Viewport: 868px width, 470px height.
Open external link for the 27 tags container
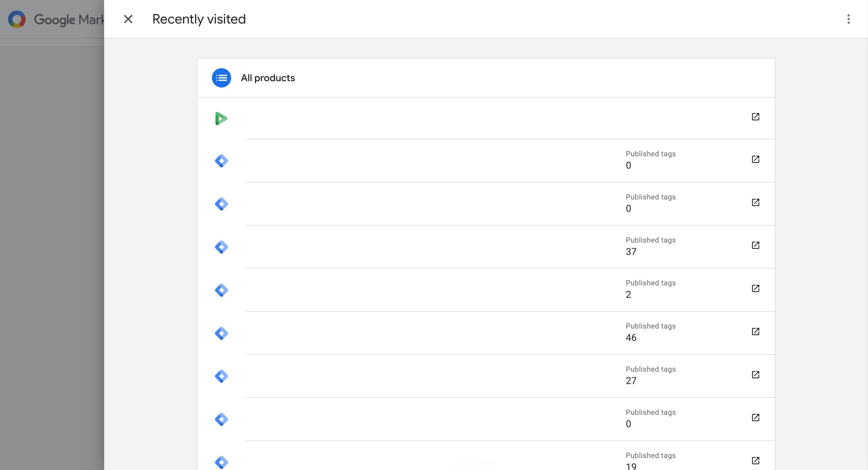tap(755, 375)
